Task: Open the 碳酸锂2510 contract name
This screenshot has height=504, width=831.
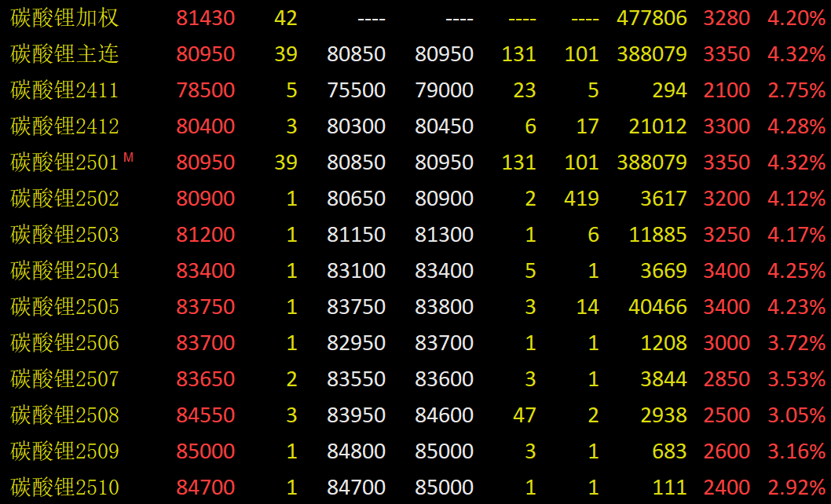Action: tap(64, 488)
